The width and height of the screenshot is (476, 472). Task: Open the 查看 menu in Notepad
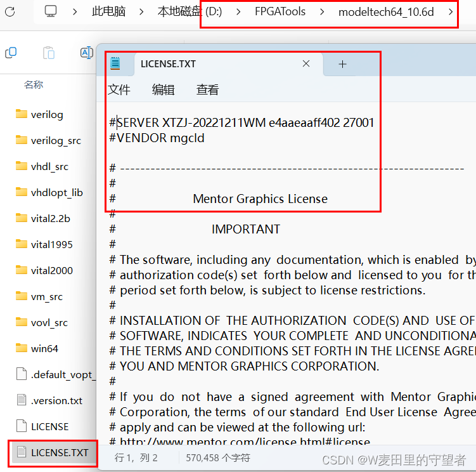[x=207, y=89]
